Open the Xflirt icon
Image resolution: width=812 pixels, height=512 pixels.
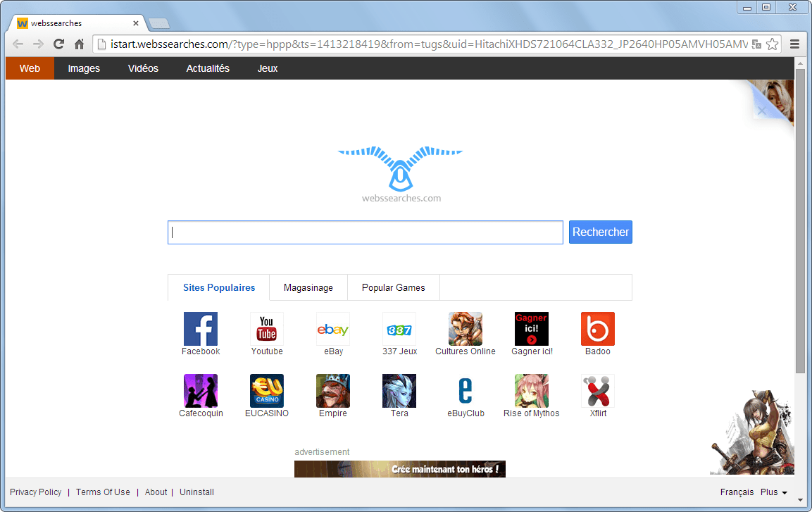tap(598, 391)
